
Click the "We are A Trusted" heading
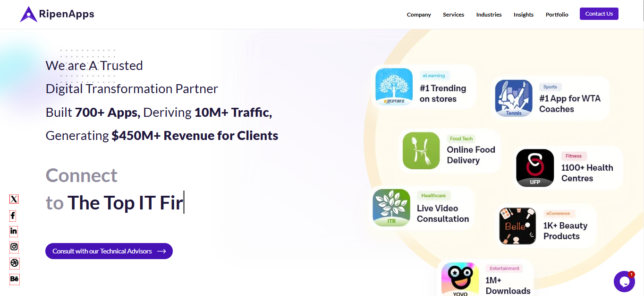click(x=94, y=66)
